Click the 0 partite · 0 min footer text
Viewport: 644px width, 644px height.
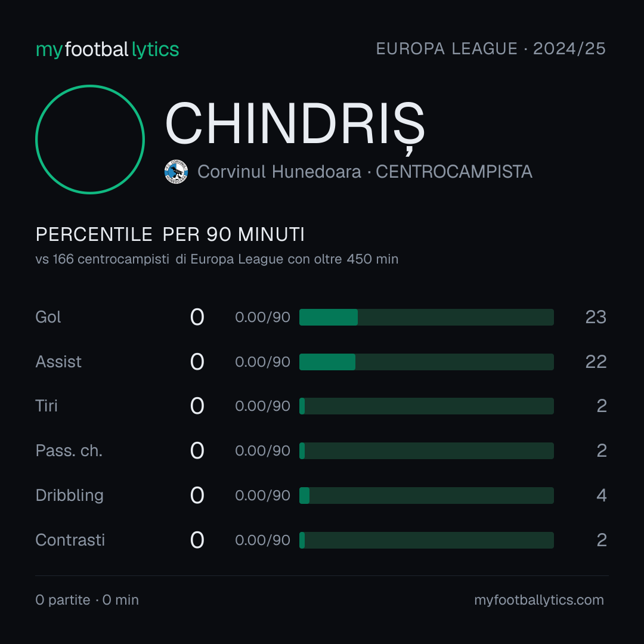87,600
